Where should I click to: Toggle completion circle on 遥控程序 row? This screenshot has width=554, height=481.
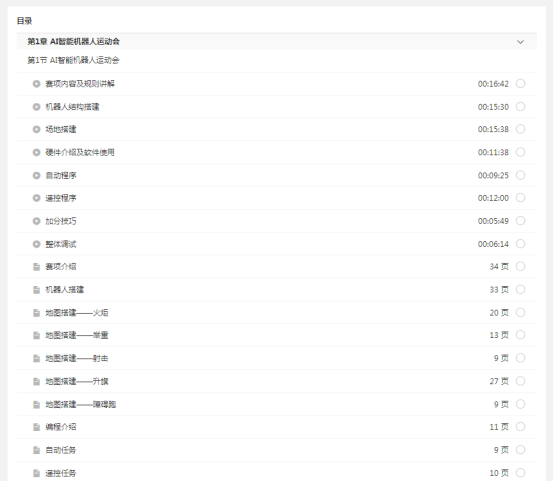click(x=520, y=198)
